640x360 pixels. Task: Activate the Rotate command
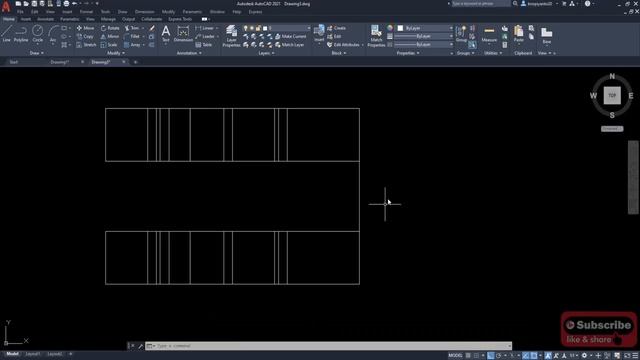tap(110, 28)
